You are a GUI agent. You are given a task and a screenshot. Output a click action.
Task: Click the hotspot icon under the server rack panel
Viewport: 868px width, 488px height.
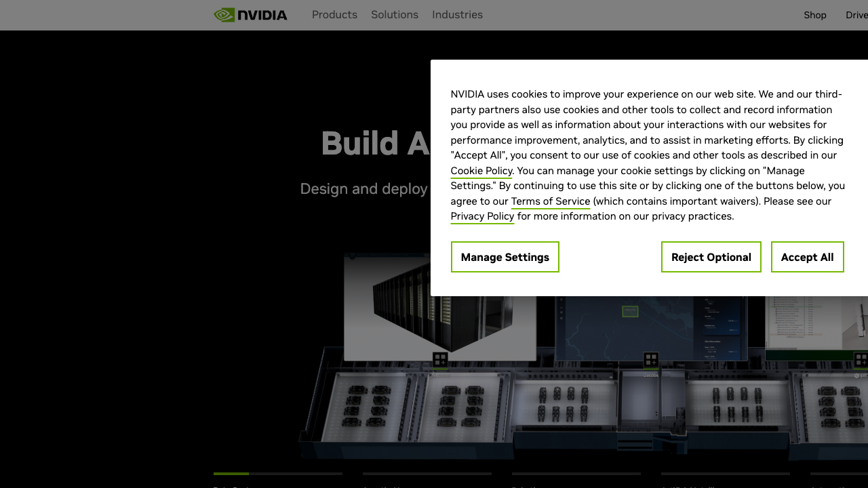[441, 360]
